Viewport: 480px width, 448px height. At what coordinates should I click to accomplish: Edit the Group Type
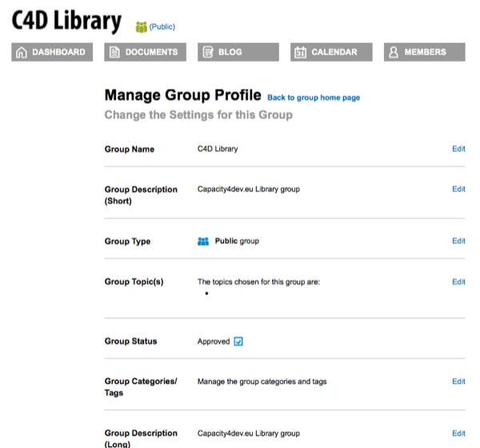(458, 241)
